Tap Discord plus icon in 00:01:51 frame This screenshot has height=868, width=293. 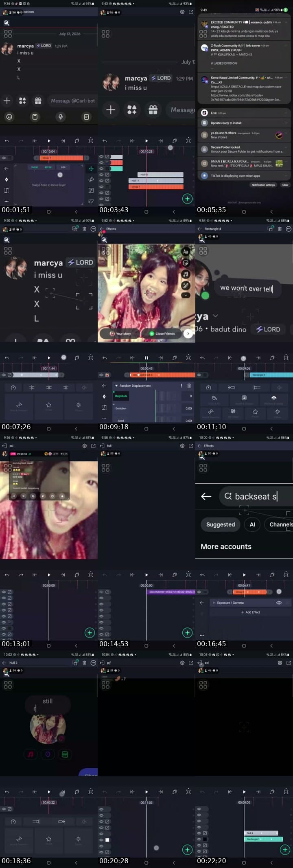click(7, 101)
